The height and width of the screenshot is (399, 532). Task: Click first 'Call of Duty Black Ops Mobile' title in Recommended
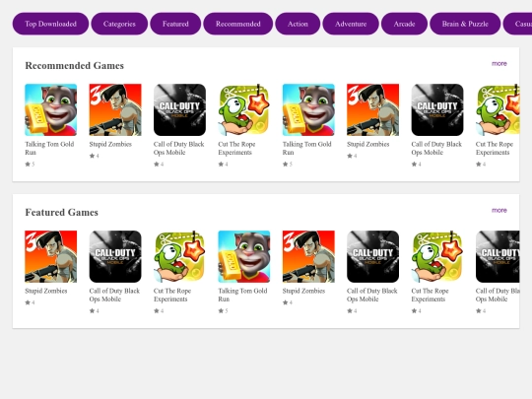[178, 148]
